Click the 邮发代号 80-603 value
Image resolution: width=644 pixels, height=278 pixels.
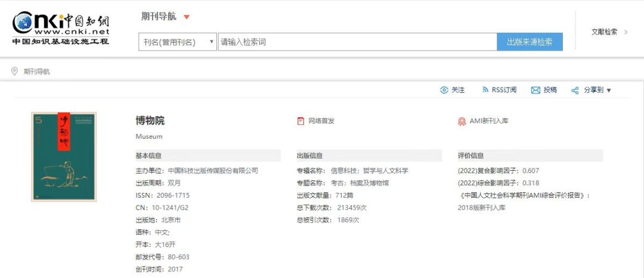pyautogui.click(x=179, y=257)
